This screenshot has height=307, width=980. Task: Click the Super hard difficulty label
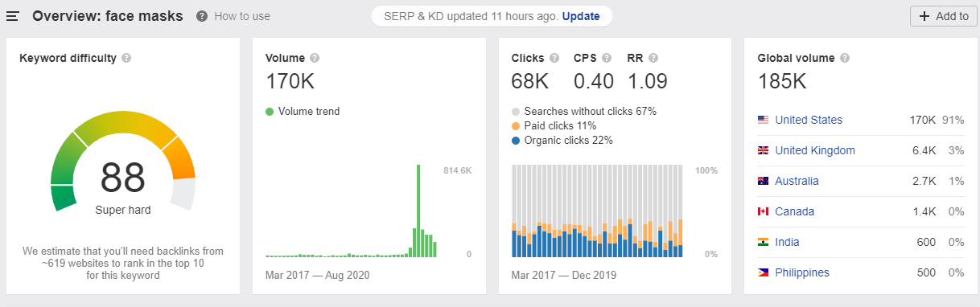tap(123, 211)
